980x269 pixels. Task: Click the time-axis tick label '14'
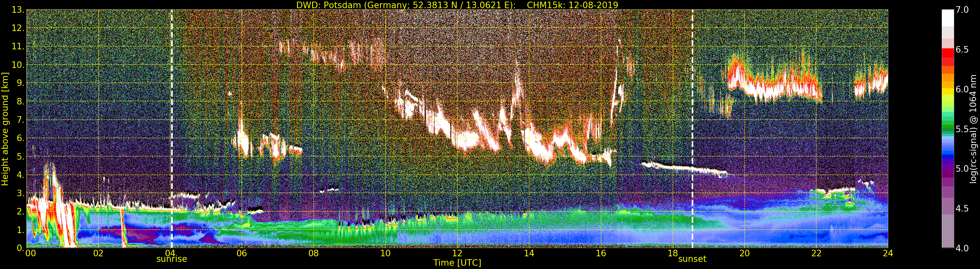[x=529, y=253]
